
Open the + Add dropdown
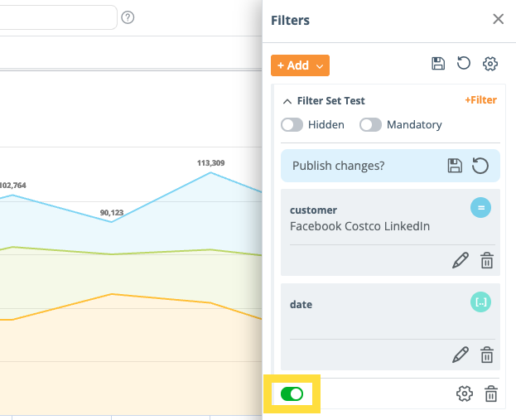tap(300, 65)
